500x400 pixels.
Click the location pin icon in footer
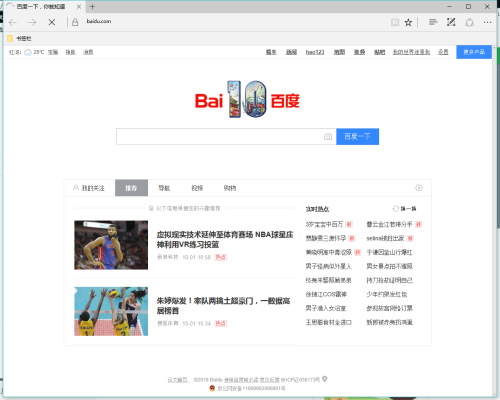[325, 379]
